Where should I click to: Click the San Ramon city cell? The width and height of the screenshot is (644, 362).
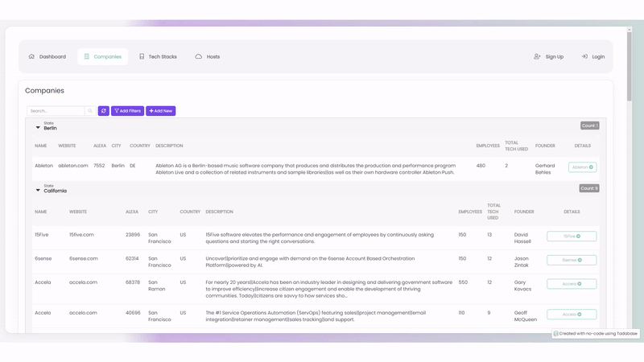pyautogui.click(x=156, y=286)
